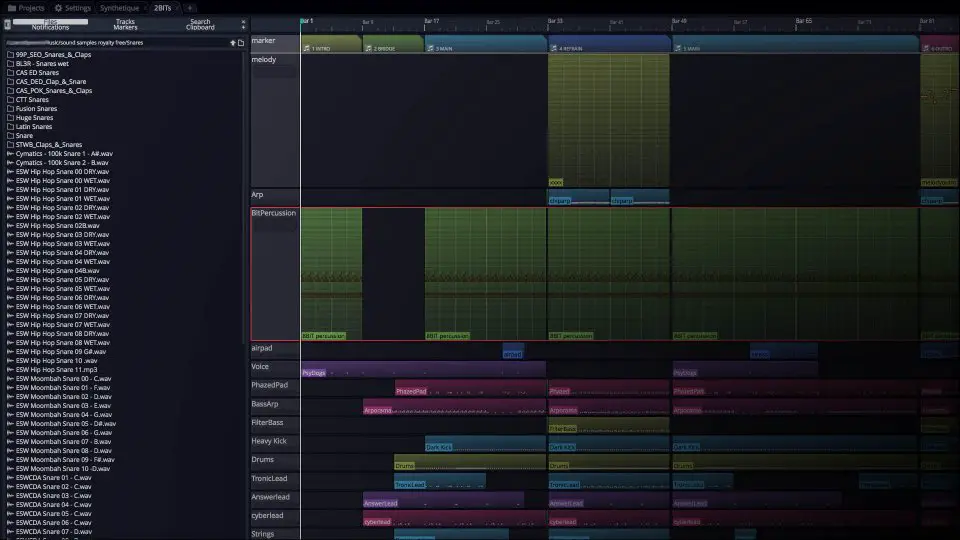960x540 pixels.
Task: Select the BitPercussion track header
Action: [274, 274]
